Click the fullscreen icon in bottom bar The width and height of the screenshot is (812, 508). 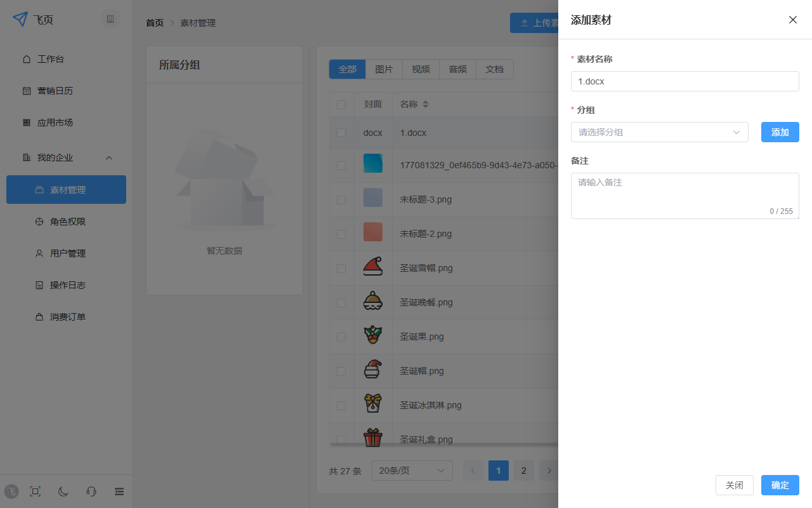pos(36,491)
